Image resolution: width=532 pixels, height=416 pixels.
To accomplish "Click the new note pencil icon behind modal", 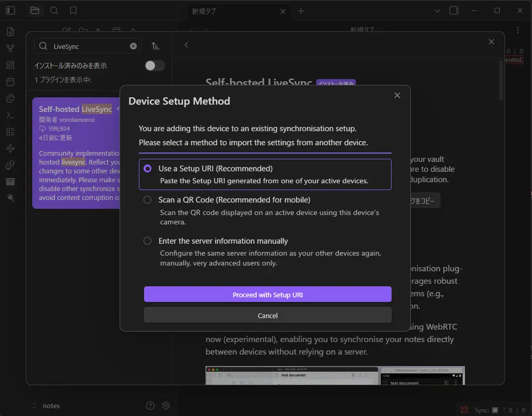I will pos(67,30).
